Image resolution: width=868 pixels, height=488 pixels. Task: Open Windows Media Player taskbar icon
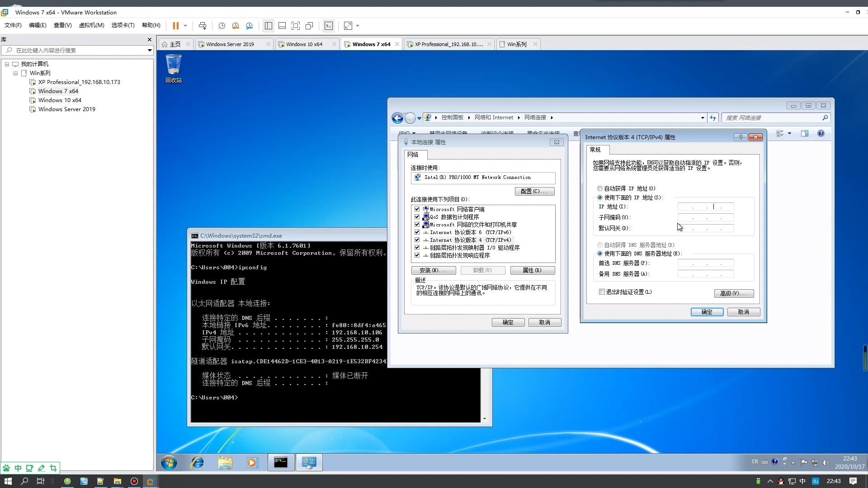(252, 462)
